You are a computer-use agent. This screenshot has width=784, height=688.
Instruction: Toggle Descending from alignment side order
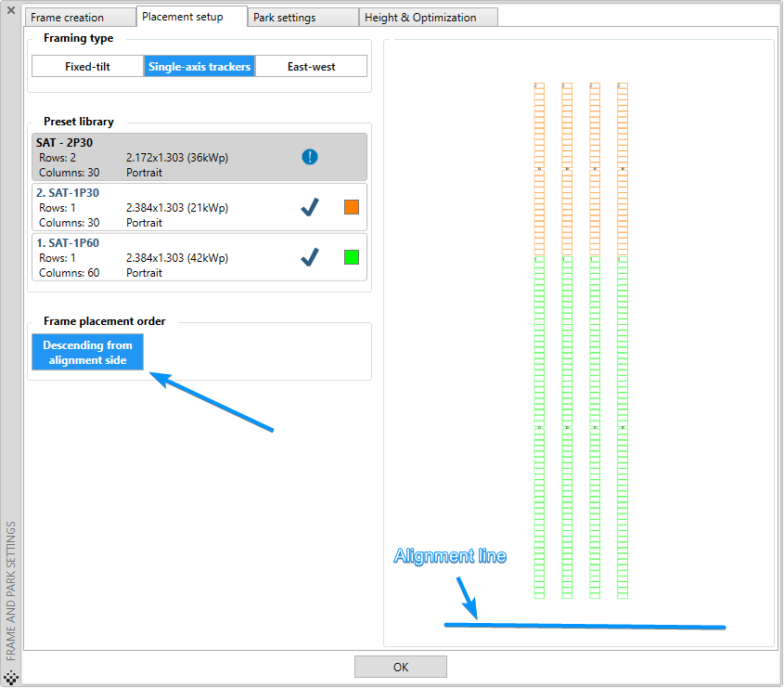click(87, 352)
